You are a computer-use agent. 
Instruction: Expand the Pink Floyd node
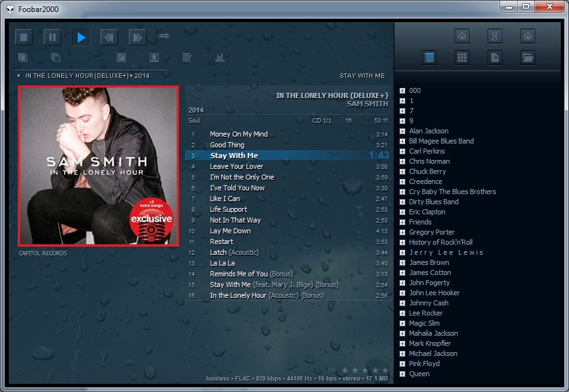click(x=402, y=364)
